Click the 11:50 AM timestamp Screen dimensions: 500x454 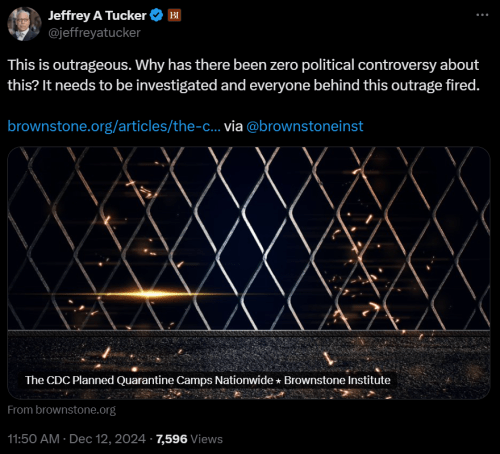point(33,439)
